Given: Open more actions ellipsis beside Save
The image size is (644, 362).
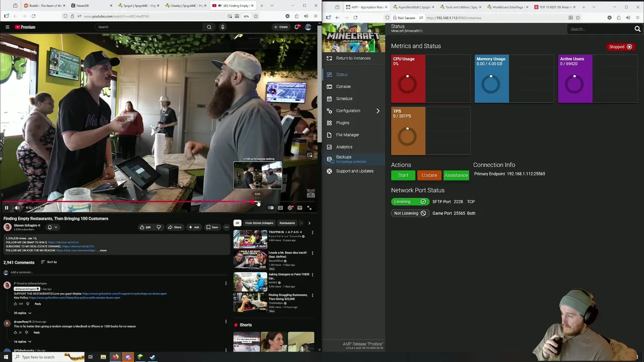Looking at the screenshot, I should click(226, 227).
